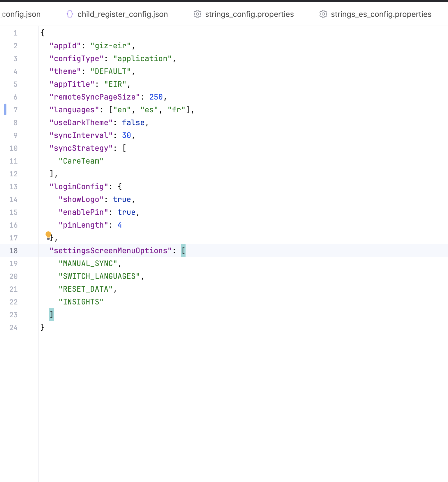The image size is (448, 482).
Task: Click the true value of showLogo
Action: point(122,199)
